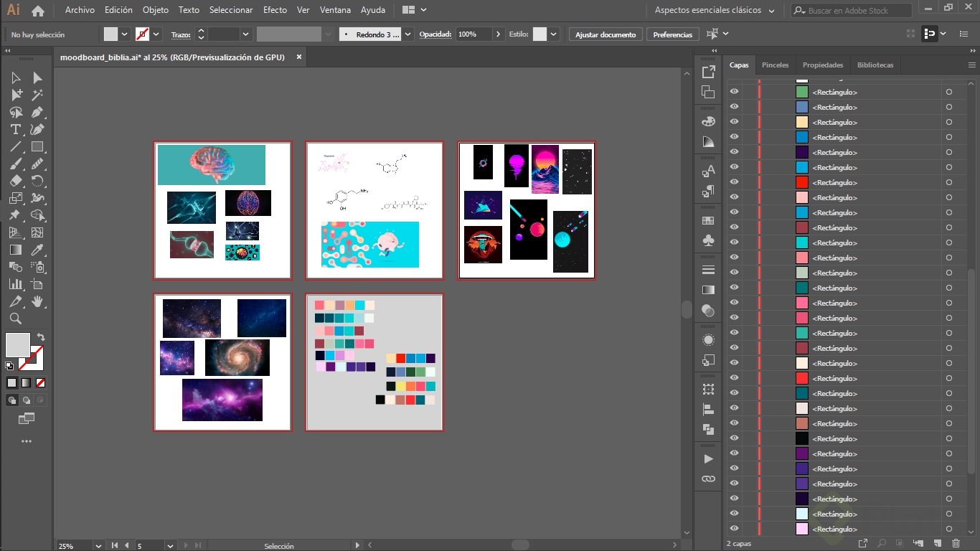
Task: Choose the Rectangle tool
Action: tap(37, 146)
